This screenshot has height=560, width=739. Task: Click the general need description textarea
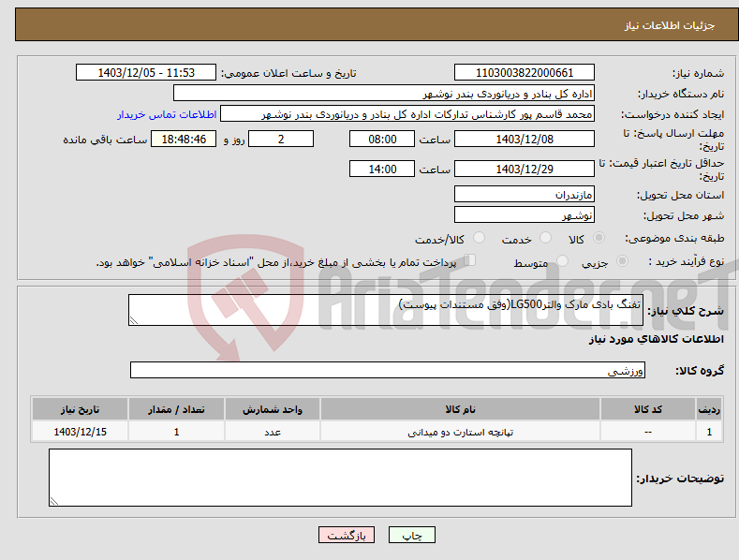(386, 310)
